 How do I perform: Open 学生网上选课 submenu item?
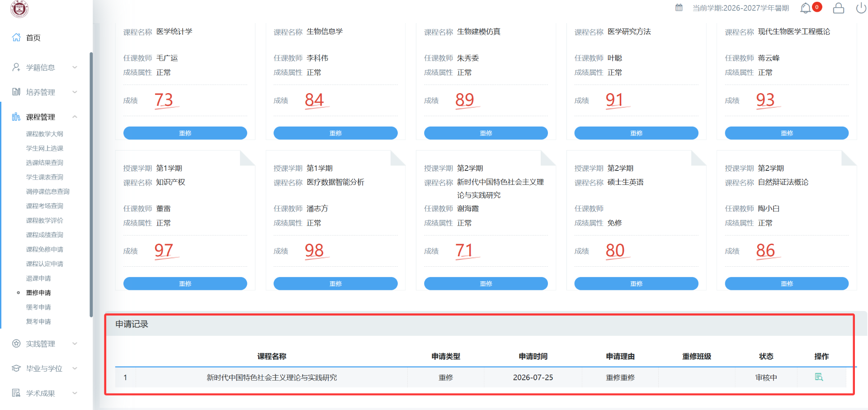45,148
